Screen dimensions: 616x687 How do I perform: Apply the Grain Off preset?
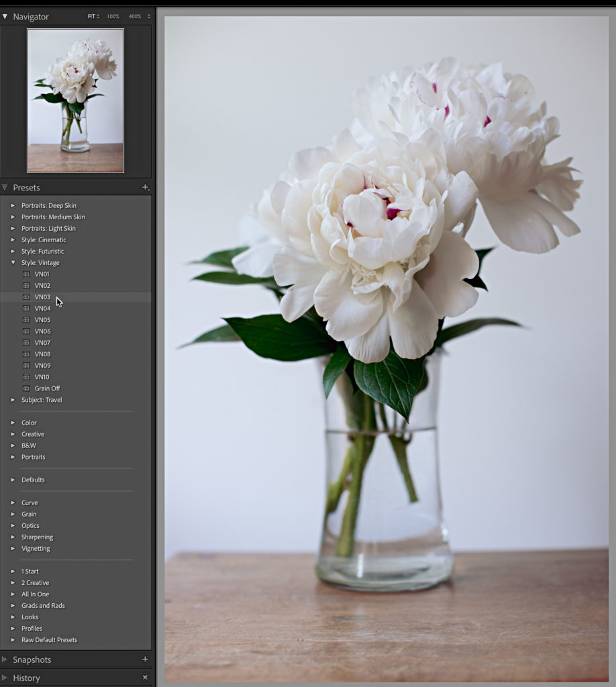(x=48, y=388)
